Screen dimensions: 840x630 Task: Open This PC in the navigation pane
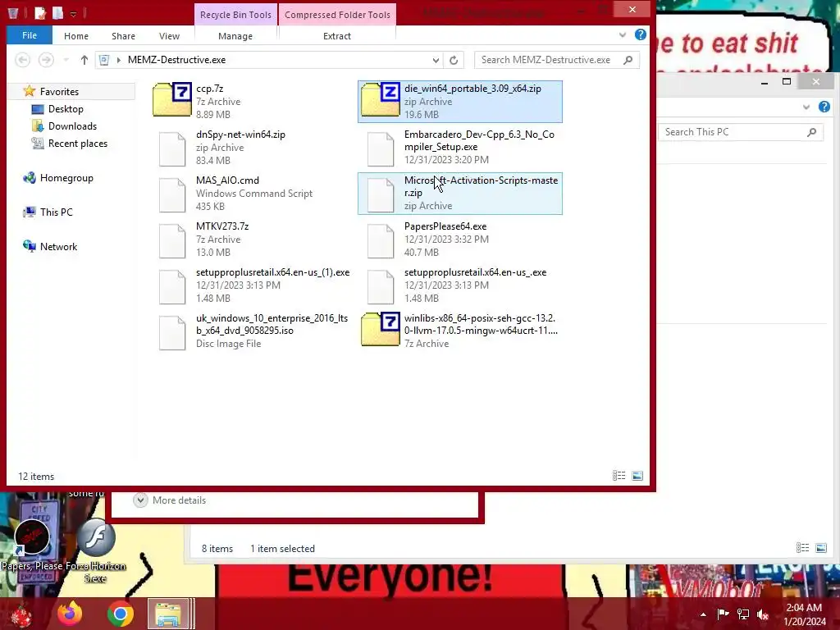point(57,212)
